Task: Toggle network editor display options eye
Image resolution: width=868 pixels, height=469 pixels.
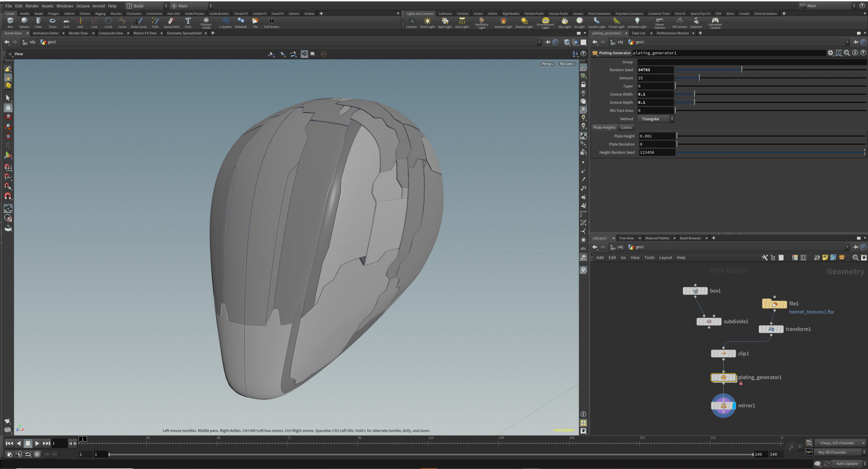Action: [x=864, y=258]
